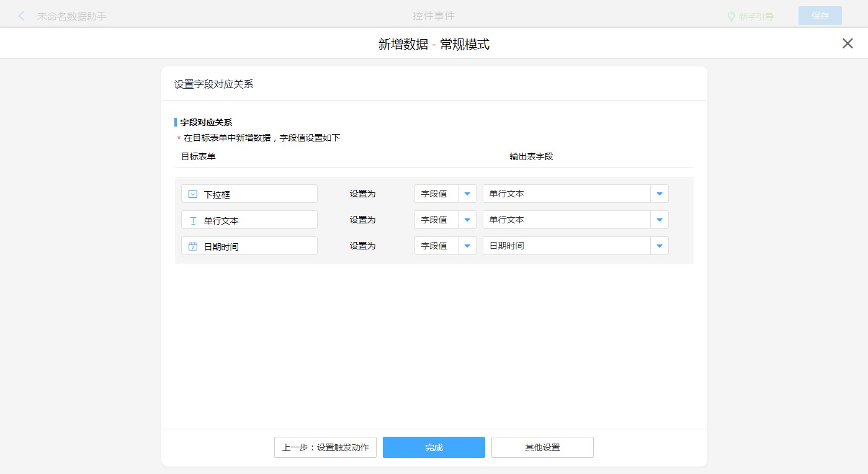Select the 日期时间 target form field box
This screenshot has width=868, height=474.
click(249, 246)
